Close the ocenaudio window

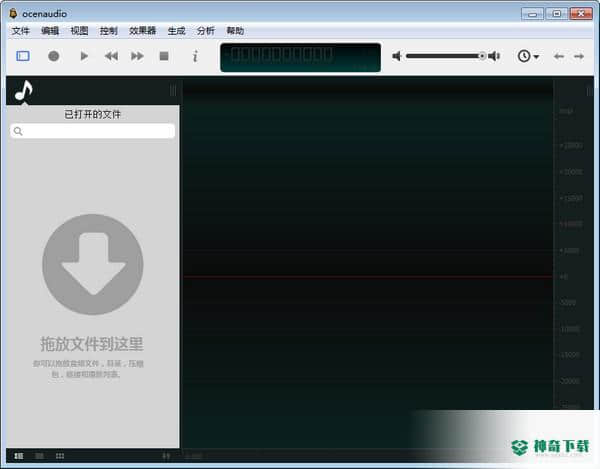tap(581, 14)
